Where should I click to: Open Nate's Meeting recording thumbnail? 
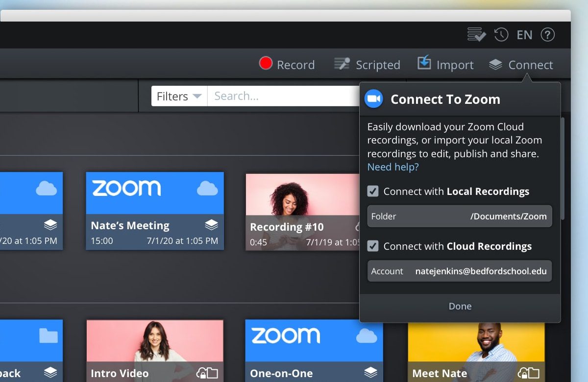155,211
